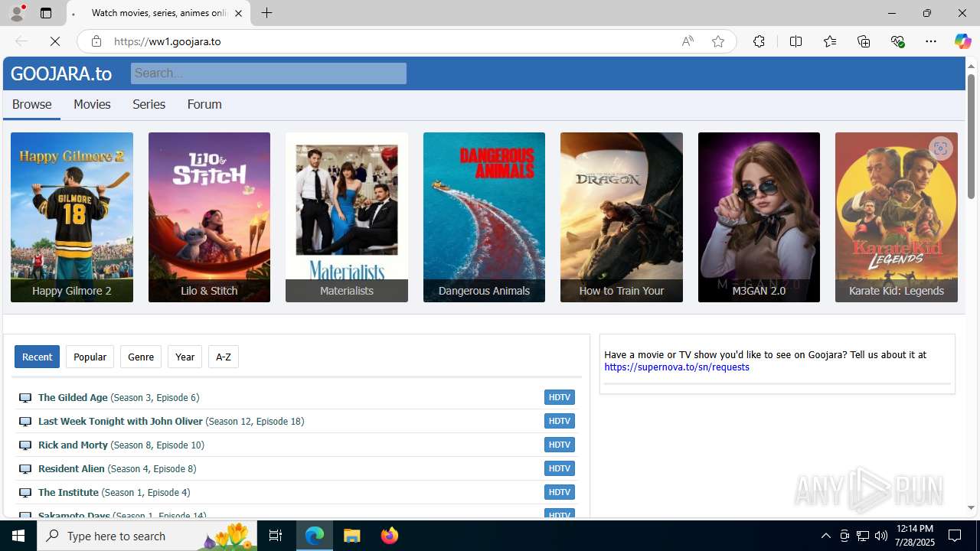980x551 pixels.
Task: Add this page to favorites star
Action: coord(718,41)
